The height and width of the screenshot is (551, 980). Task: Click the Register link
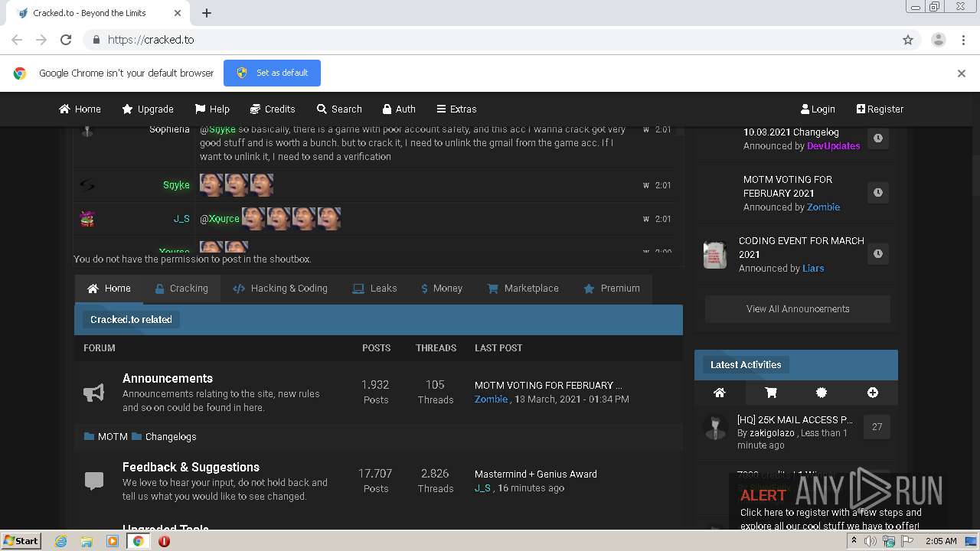(x=880, y=109)
